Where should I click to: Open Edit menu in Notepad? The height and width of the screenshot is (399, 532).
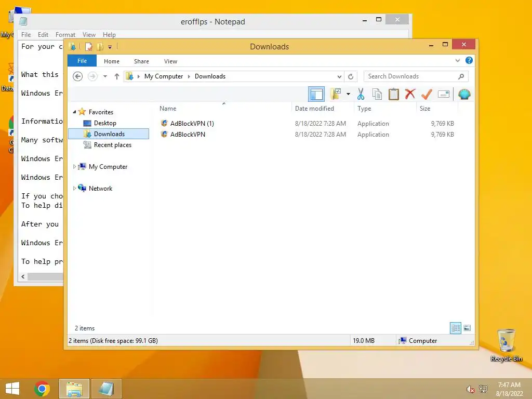[x=43, y=35]
